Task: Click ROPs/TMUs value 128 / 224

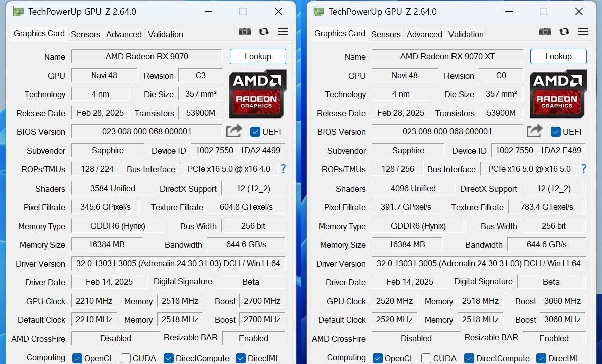Action: tap(97, 169)
